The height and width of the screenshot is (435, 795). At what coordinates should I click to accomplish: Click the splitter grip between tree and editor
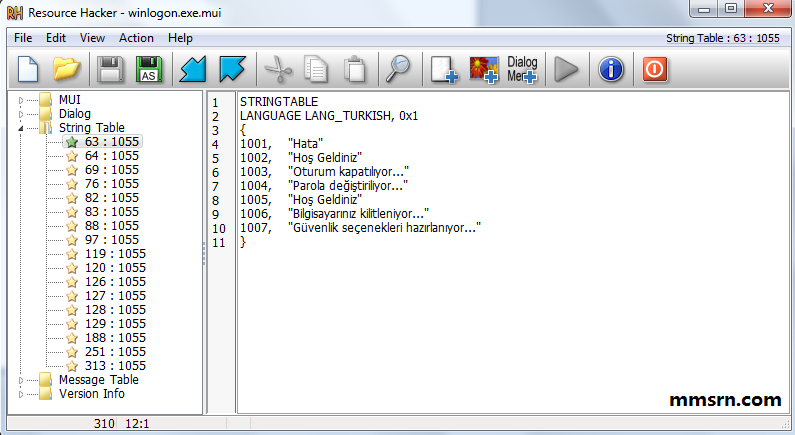[204, 253]
